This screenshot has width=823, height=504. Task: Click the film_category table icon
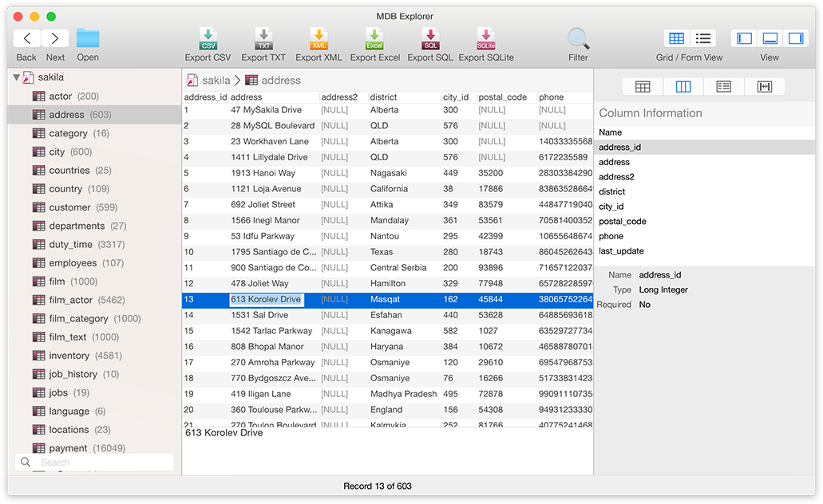click(39, 318)
